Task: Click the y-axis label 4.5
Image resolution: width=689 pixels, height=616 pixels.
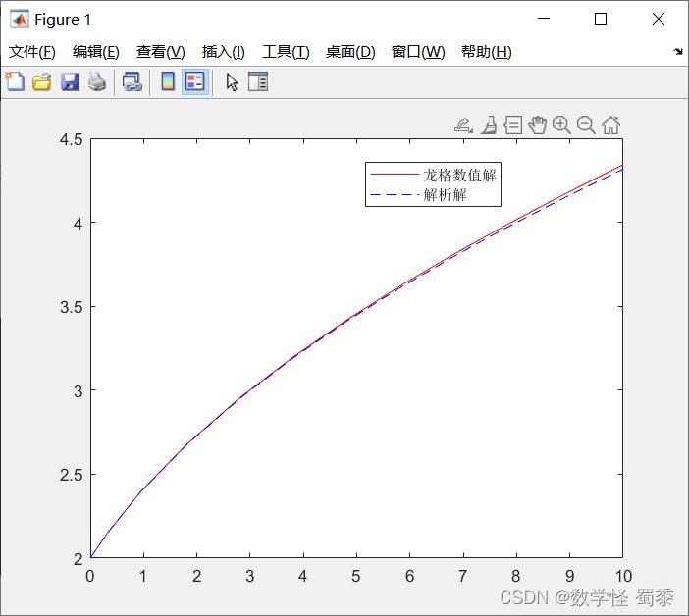Action: [72, 140]
